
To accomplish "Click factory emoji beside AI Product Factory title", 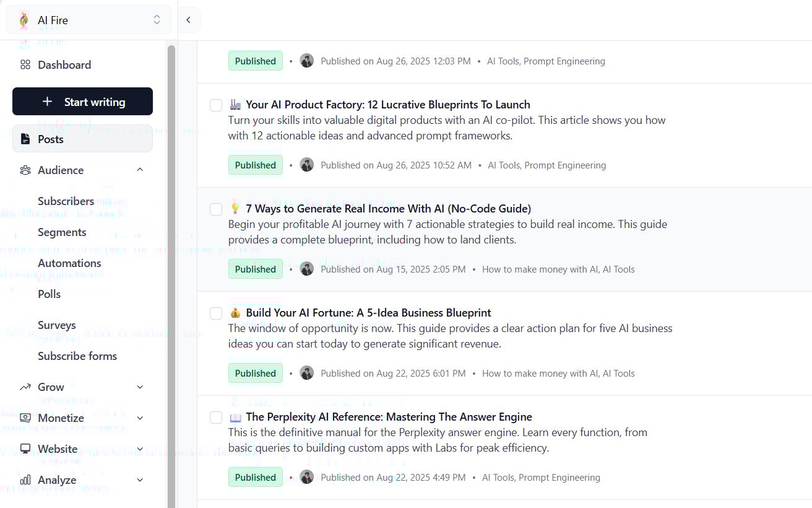I will pyautogui.click(x=235, y=104).
